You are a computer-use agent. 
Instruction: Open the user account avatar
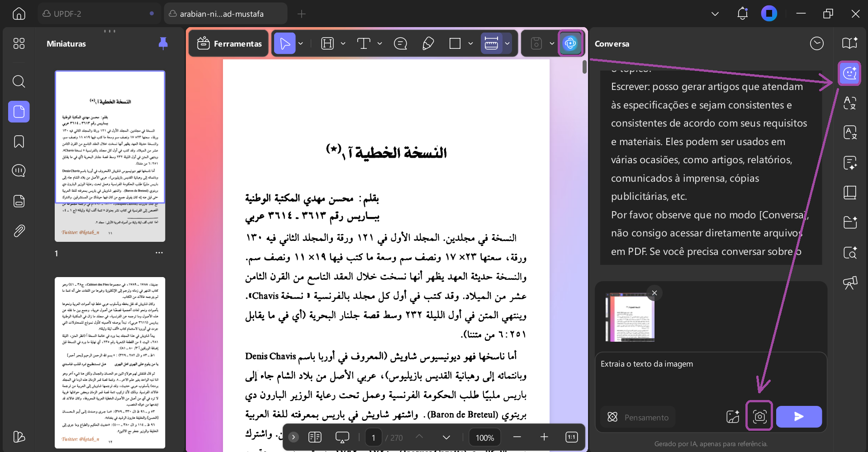tap(769, 14)
